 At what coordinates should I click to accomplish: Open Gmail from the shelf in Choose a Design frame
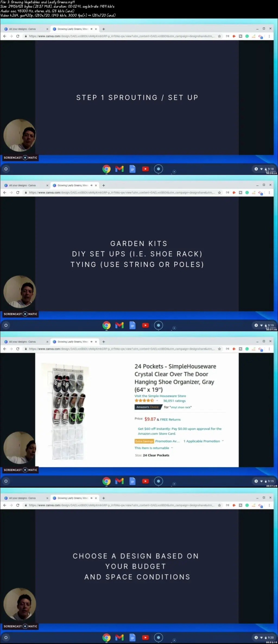pos(119,637)
